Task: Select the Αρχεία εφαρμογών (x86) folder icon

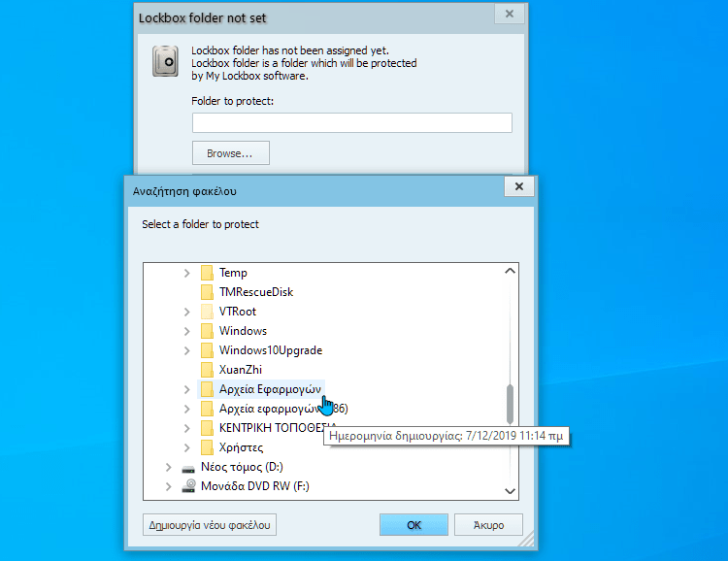Action: (207, 409)
